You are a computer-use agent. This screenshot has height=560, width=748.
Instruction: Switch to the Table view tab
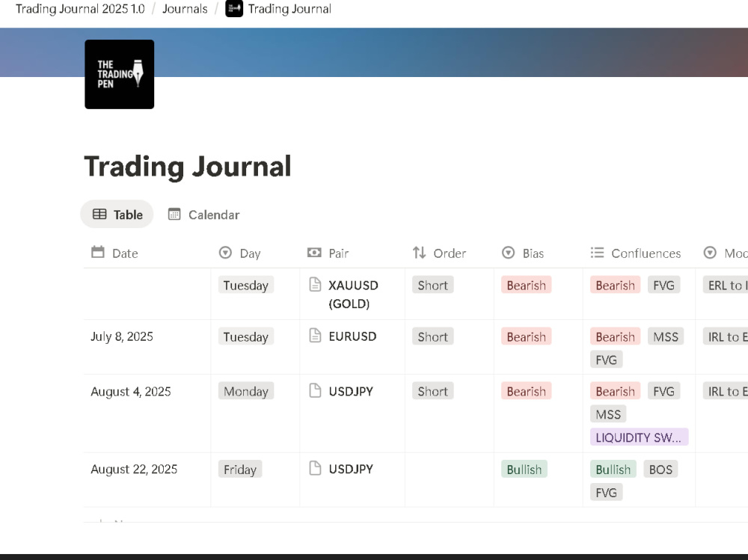pos(117,215)
